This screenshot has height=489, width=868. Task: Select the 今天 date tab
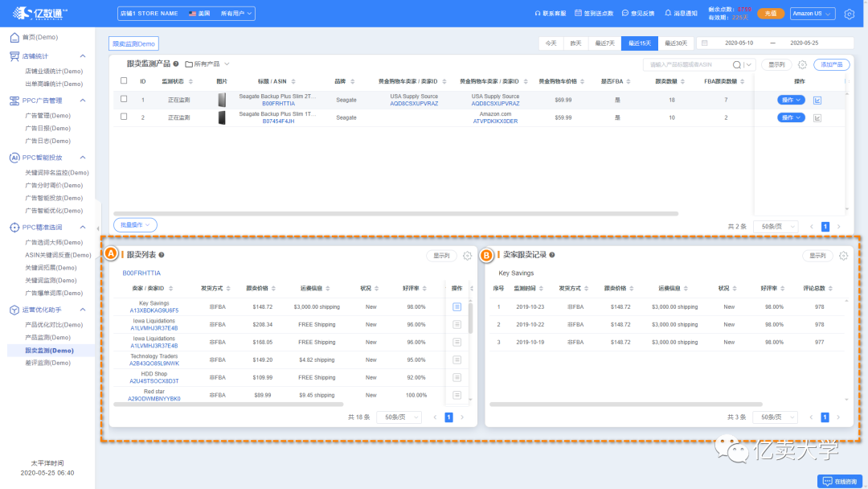[x=551, y=43]
